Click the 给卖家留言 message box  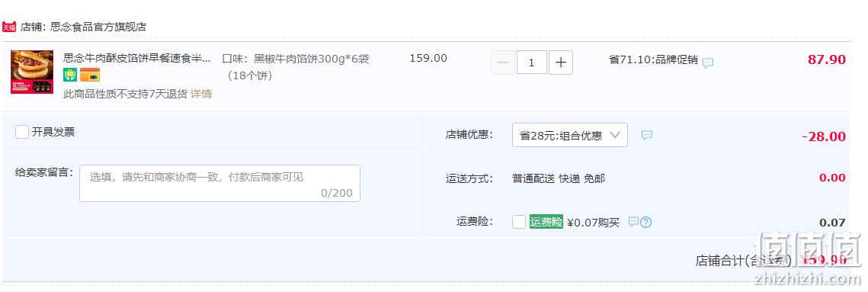click(219, 184)
